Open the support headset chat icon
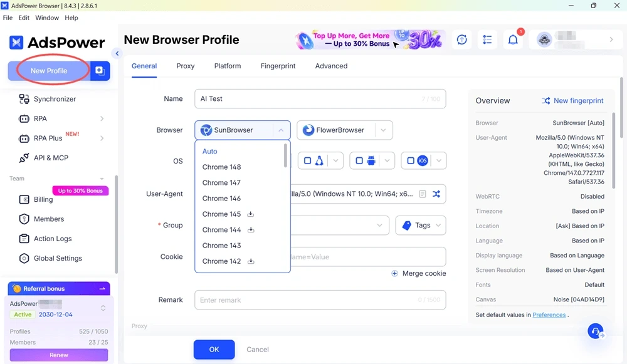 pos(596,331)
